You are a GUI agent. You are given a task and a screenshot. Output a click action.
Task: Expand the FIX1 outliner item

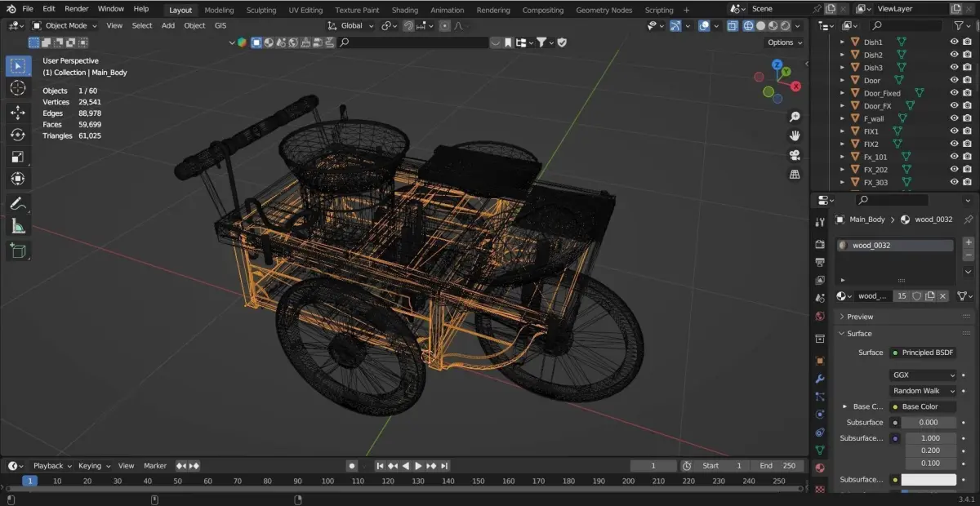842,131
